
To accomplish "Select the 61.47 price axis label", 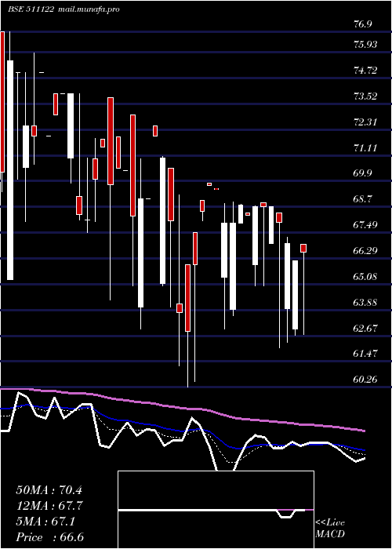I will [x=365, y=354].
